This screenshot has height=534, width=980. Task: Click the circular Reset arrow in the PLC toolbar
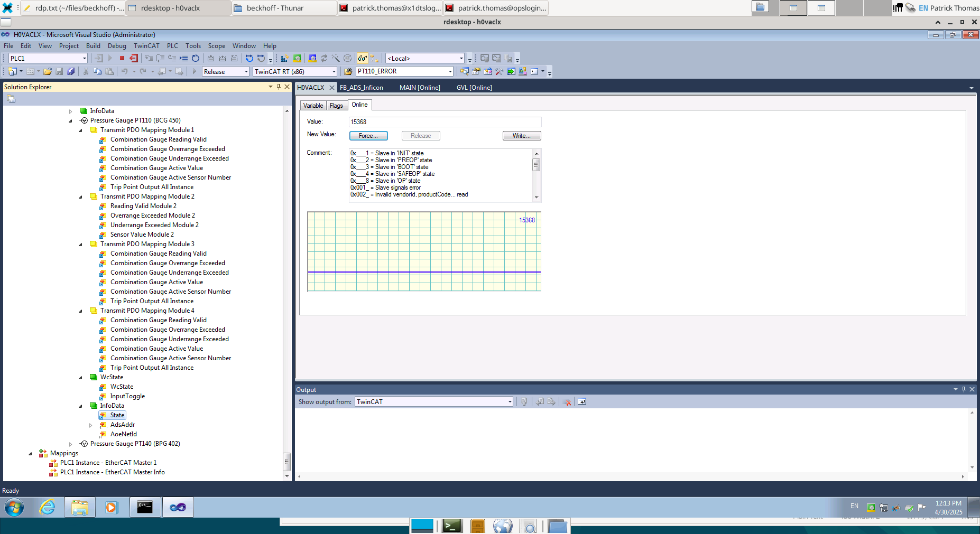click(196, 59)
